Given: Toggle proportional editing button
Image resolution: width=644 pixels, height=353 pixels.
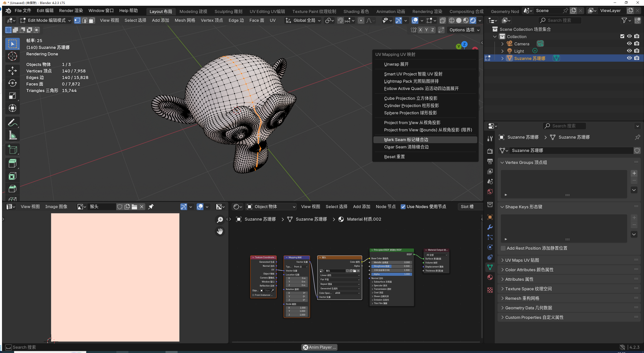Looking at the screenshot, I should (361, 20).
